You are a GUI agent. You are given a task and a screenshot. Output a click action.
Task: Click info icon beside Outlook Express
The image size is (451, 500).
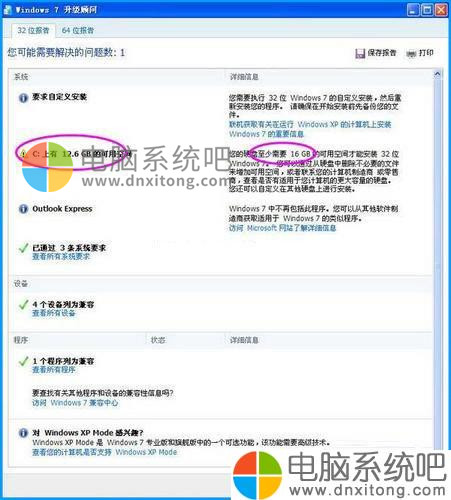pyautogui.click(x=23, y=209)
